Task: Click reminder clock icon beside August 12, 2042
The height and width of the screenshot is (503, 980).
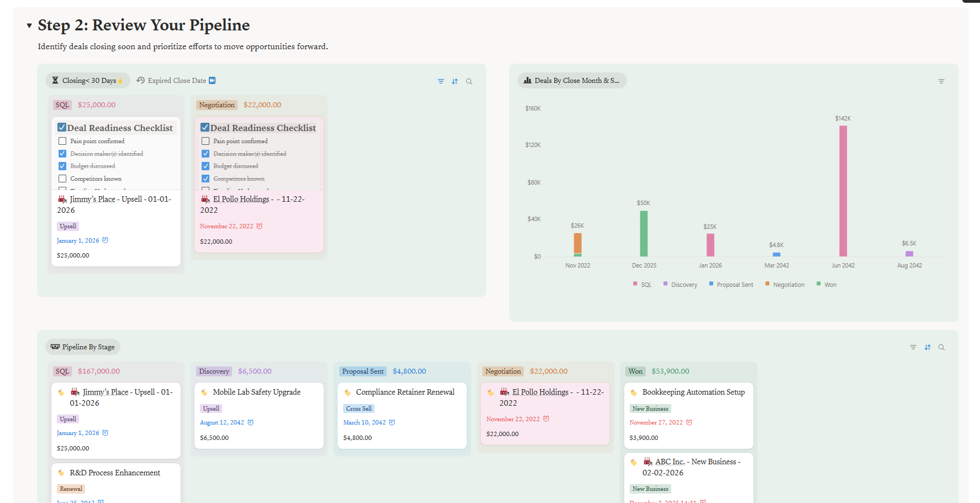Action: coord(251,422)
